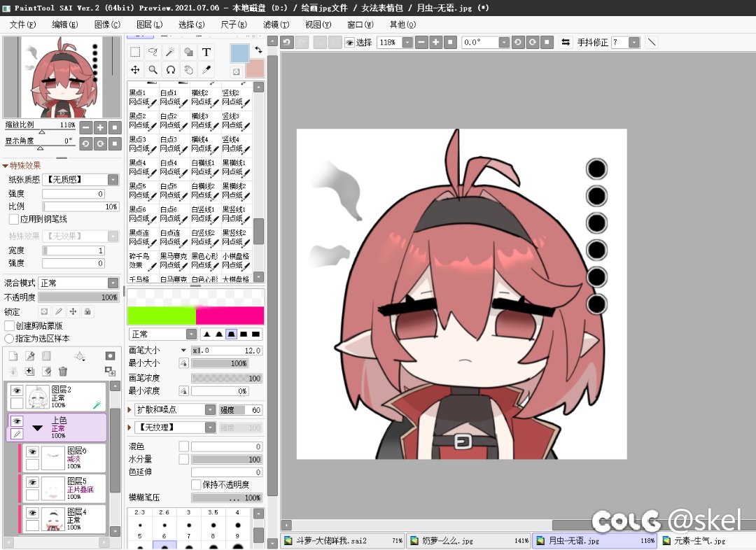The width and height of the screenshot is (756, 550).
Task: Toggle lock move on layer
Action: pyautogui.click(x=73, y=312)
